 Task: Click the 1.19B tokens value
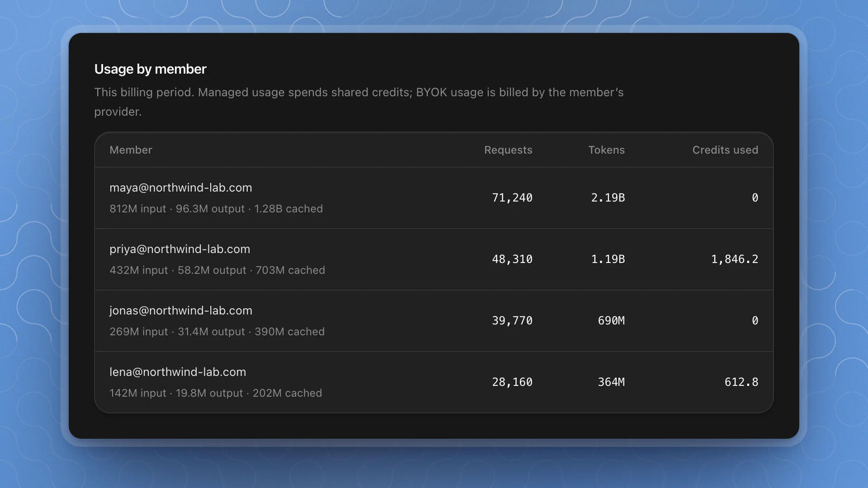[x=608, y=259]
